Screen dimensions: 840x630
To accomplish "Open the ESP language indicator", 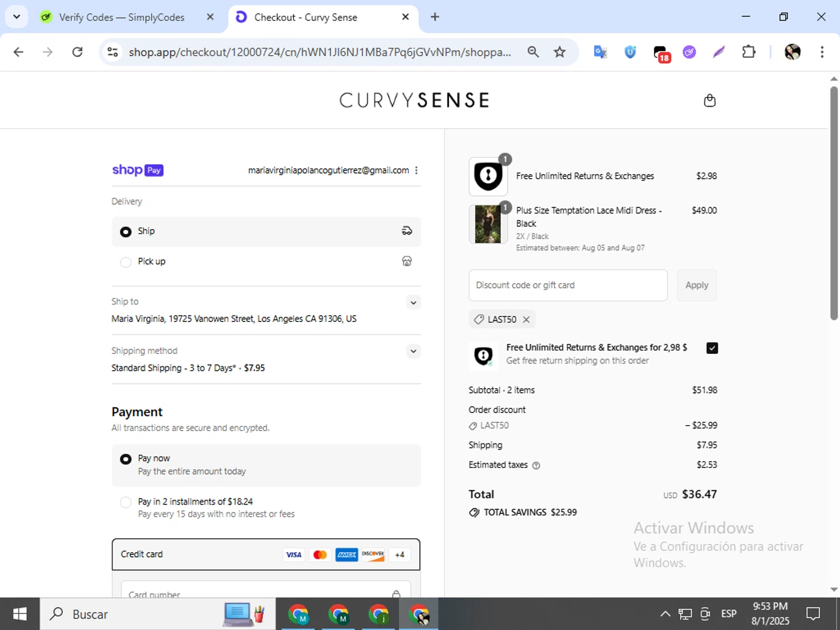I will (x=729, y=614).
